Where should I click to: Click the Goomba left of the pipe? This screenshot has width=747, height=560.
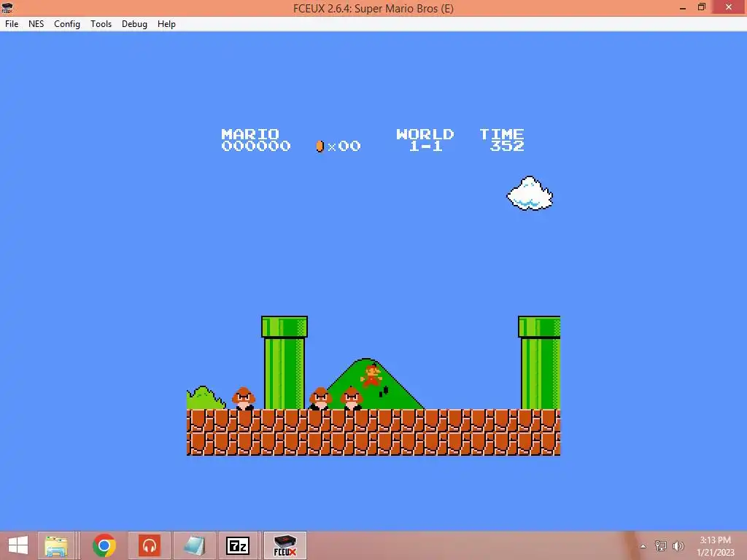(x=244, y=398)
